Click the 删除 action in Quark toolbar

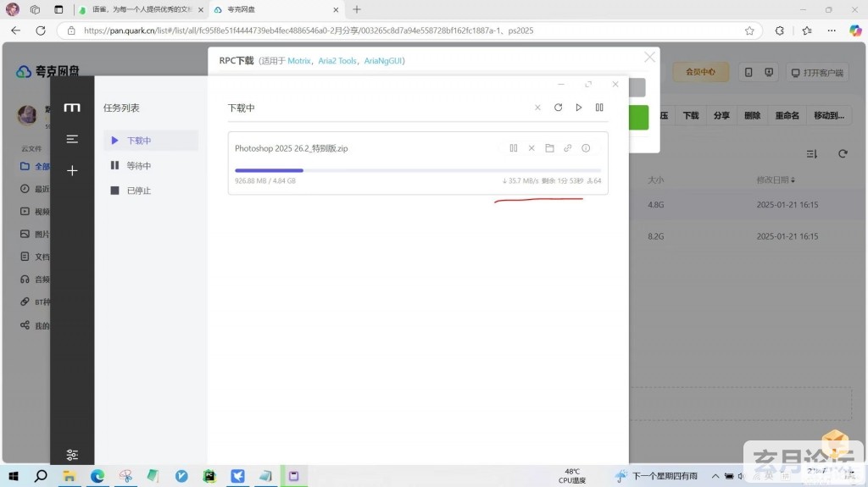(753, 115)
